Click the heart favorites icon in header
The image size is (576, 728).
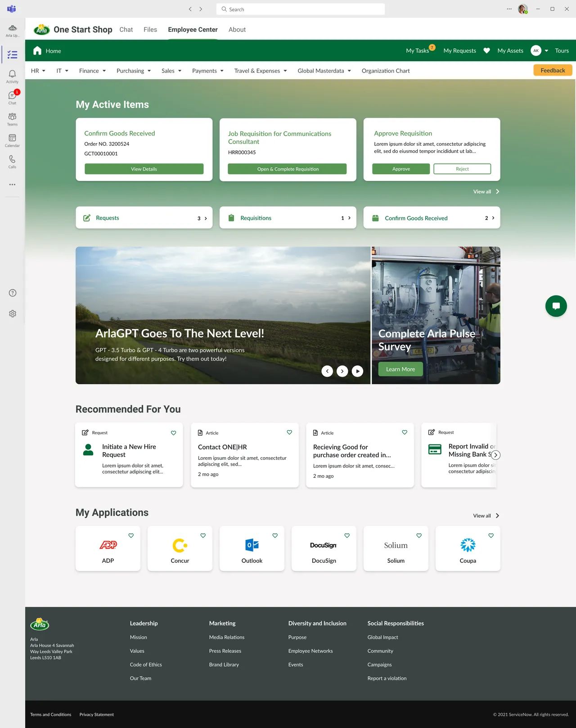click(x=486, y=51)
